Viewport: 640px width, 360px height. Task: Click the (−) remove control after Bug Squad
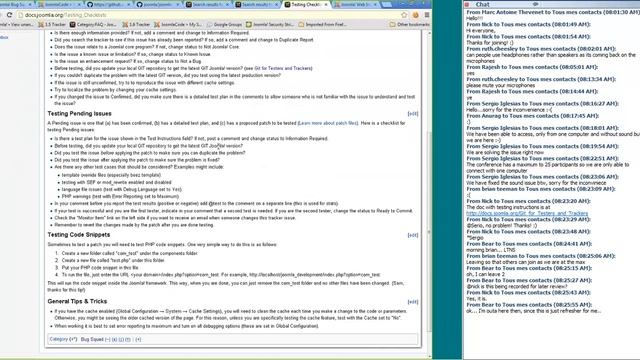(108, 339)
